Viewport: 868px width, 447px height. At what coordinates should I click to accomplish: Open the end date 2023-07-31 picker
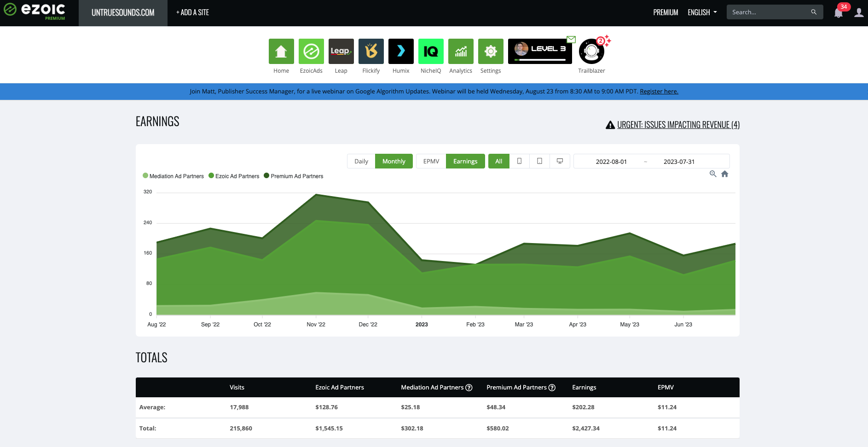pos(679,162)
